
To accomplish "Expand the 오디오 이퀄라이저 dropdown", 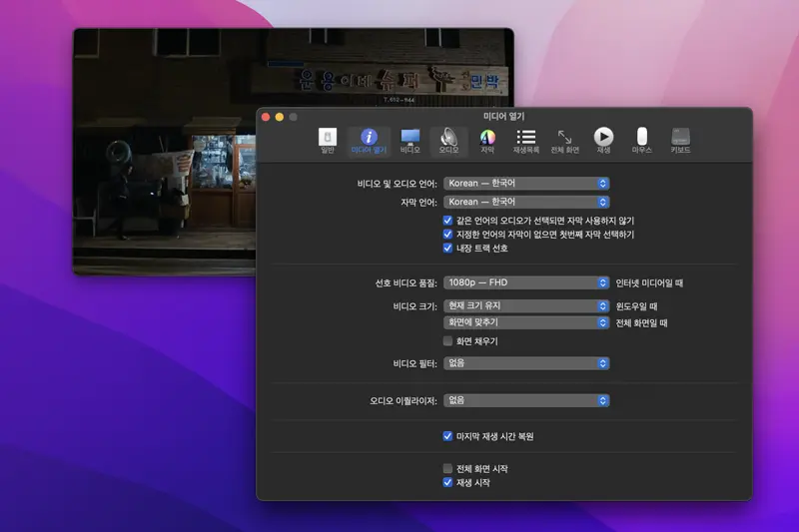I will pos(526,400).
